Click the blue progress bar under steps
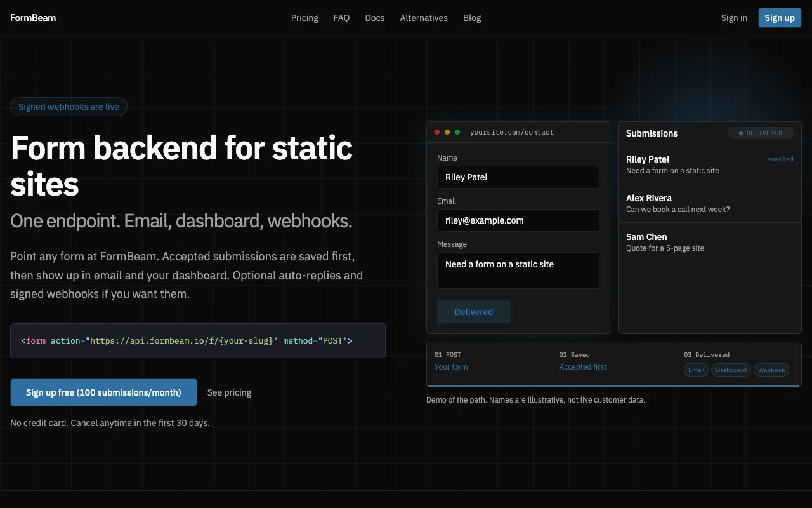Screen dimensions: 812x508 click(x=614, y=385)
